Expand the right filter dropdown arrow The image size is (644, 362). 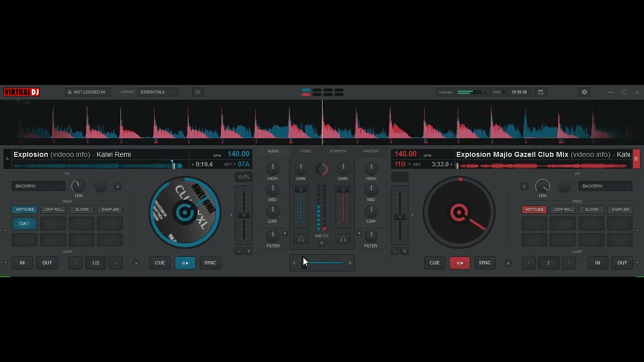359,234
